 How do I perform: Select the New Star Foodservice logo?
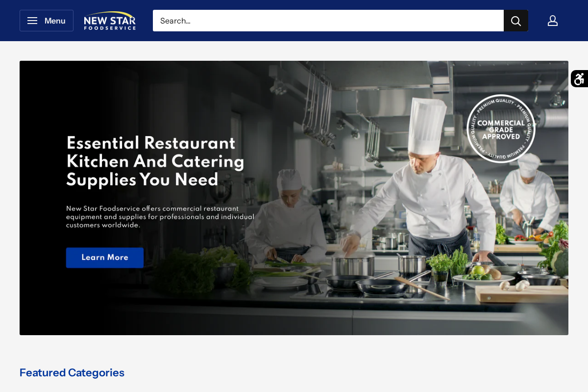[x=110, y=21]
